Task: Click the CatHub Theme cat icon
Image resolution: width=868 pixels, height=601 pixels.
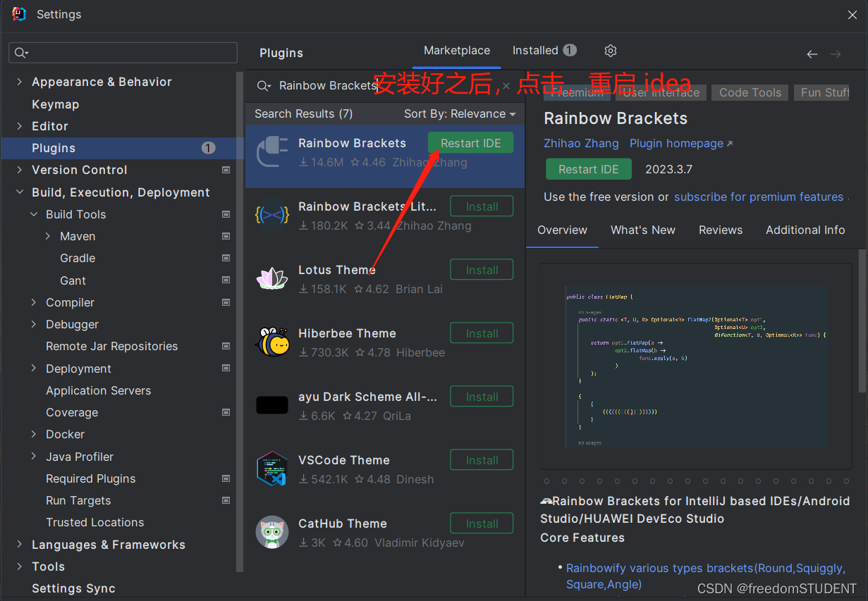Action: (x=272, y=533)
